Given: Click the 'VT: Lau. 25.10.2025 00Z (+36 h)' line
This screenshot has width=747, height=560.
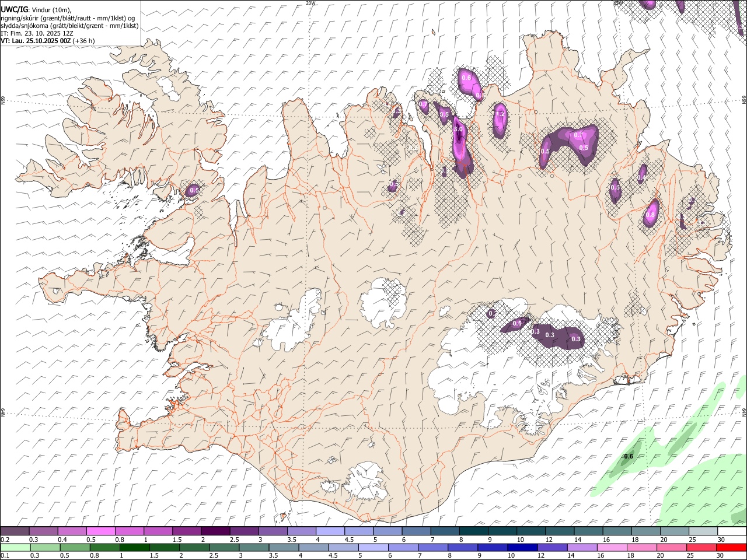Looking at the screenshot, I should (48, 41).
